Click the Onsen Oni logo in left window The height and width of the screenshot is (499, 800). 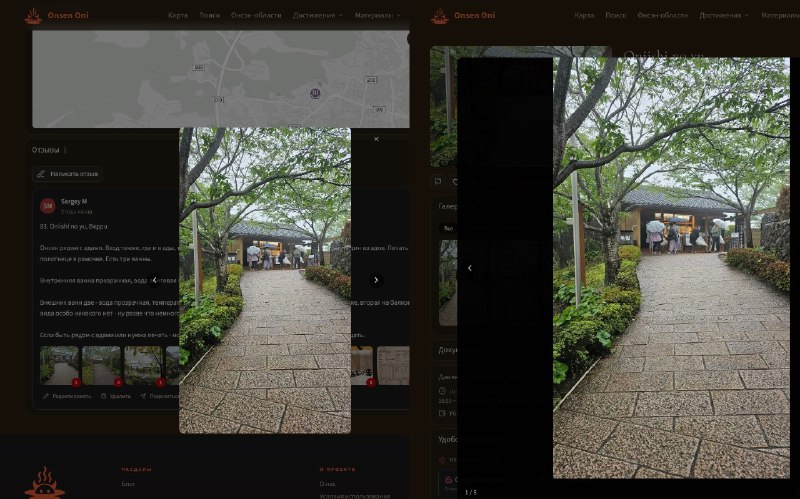(56, 15)
